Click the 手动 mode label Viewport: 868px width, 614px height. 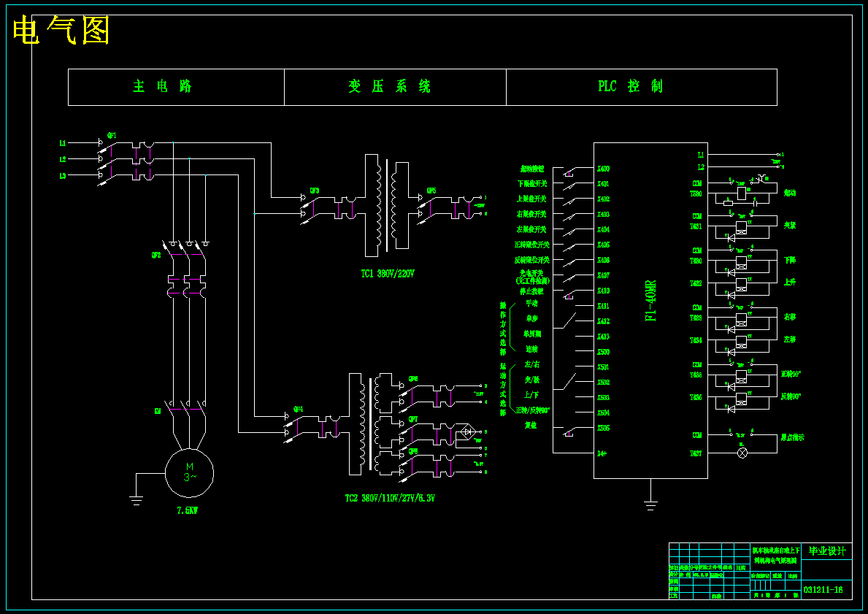532,304
